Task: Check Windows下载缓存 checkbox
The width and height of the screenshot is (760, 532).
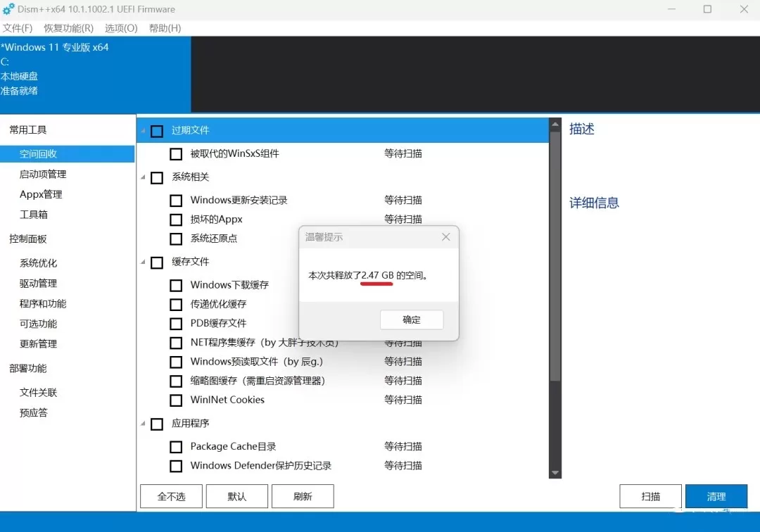Action: click(x=176, y=286)
